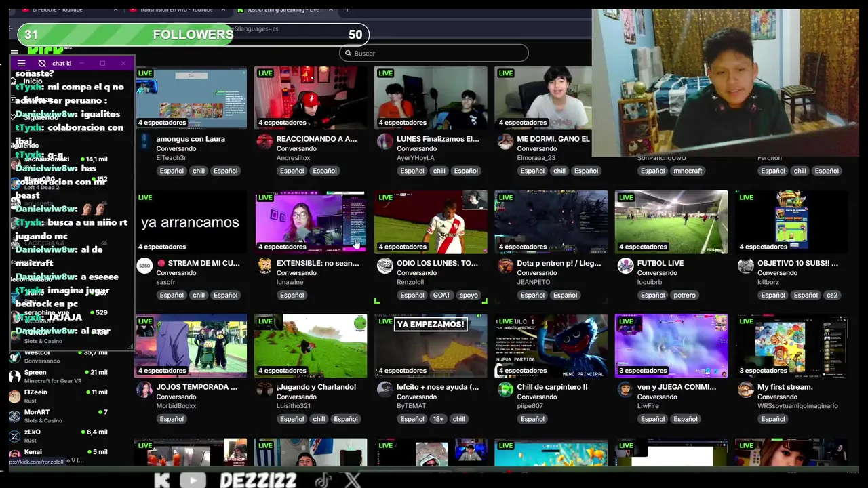Close the 'El Peluche - YouTube' tab
This screenshot has width=868, height=488.
tap(115, 9)
